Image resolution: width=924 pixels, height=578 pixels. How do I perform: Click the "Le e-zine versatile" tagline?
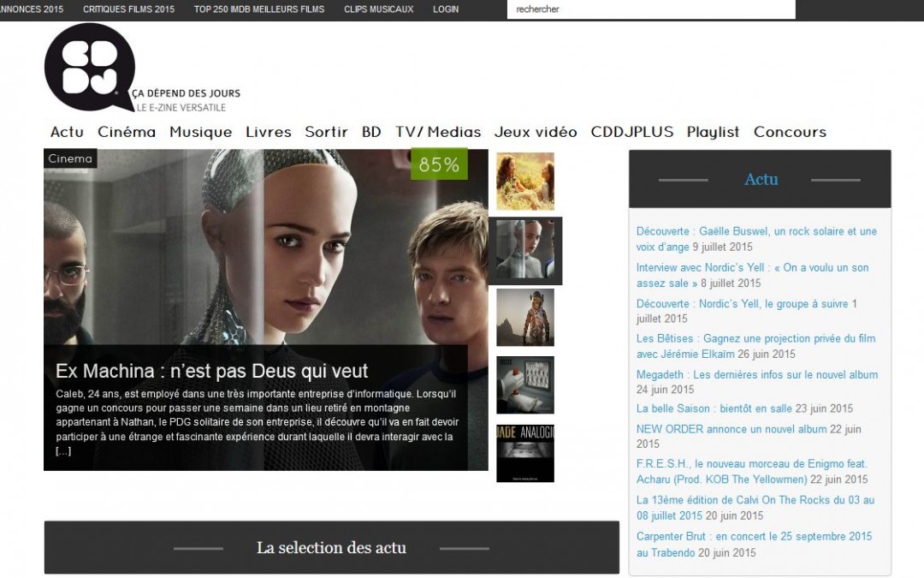click(181, 107)
